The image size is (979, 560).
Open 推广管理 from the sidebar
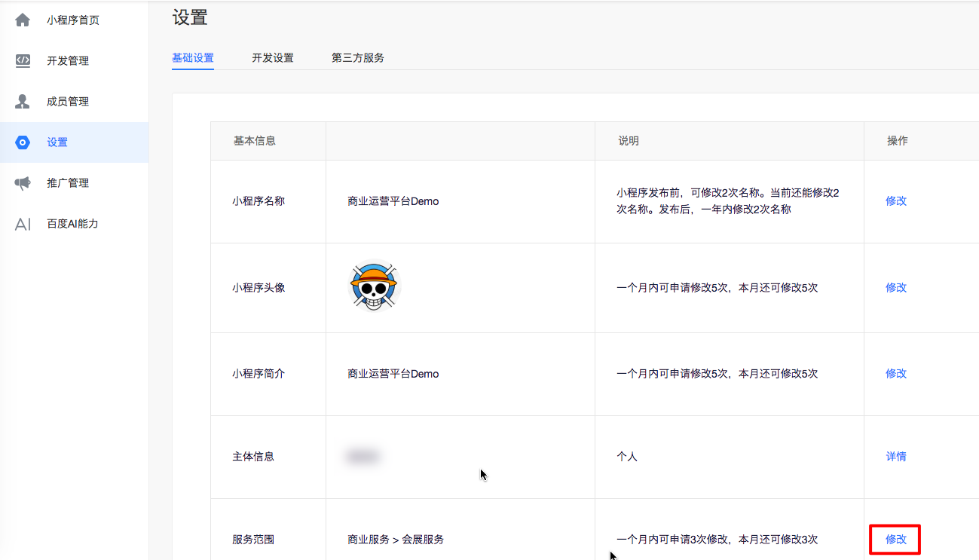tap(68, 183)
